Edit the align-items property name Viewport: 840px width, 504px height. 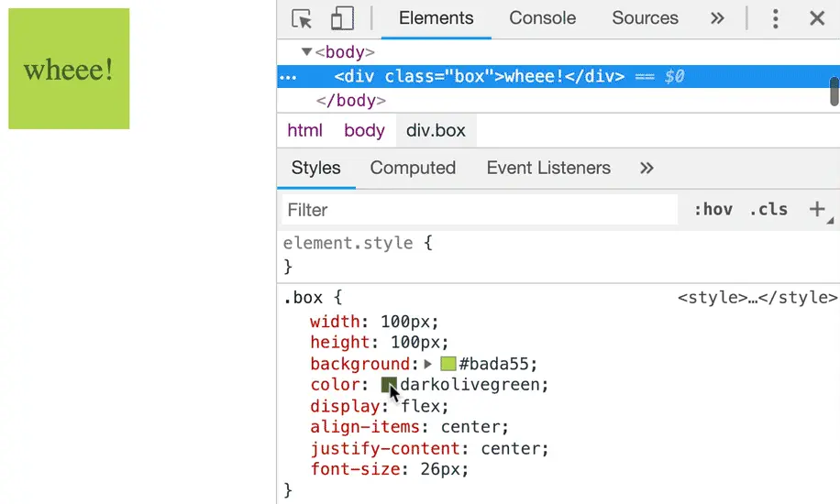pyautogui.click(x=365, y=427)
